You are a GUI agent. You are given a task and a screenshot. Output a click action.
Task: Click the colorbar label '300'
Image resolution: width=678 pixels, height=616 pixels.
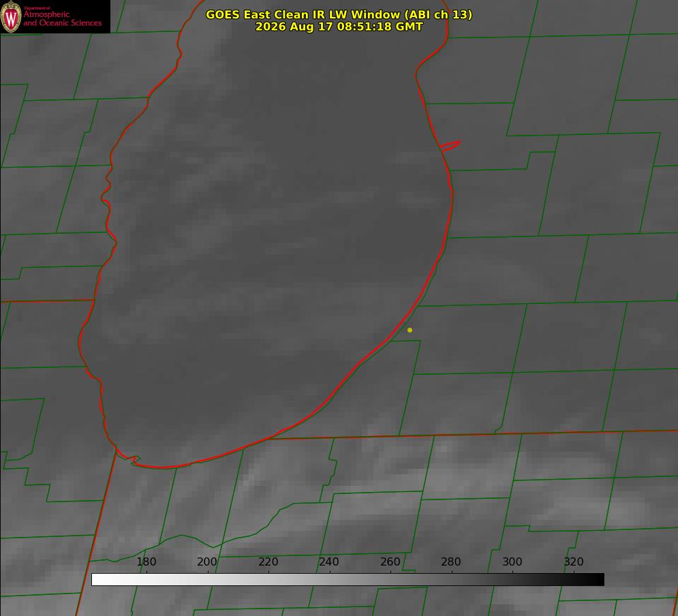click(512, 561)
